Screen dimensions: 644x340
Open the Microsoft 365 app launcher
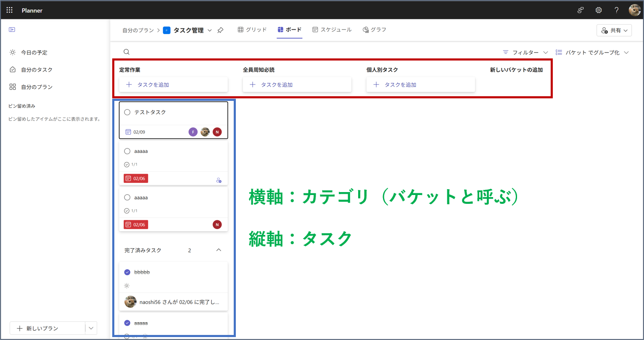point(9,10)
